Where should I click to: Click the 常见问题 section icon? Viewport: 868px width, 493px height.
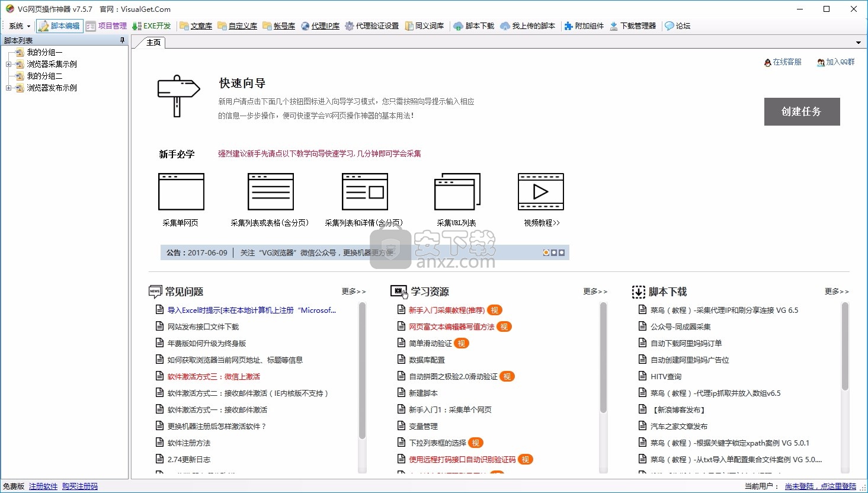pos(155,292)
